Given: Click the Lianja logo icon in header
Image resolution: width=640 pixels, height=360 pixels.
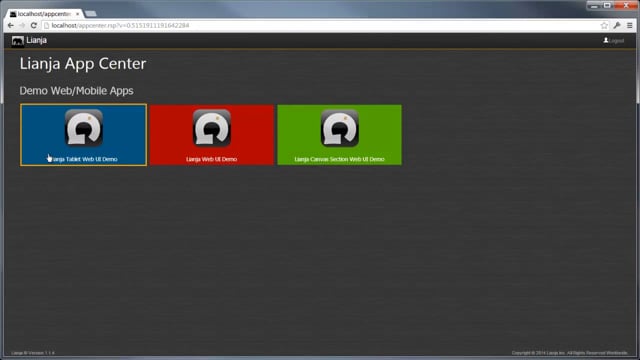Looking at the screenshot, I should [18, 41].
